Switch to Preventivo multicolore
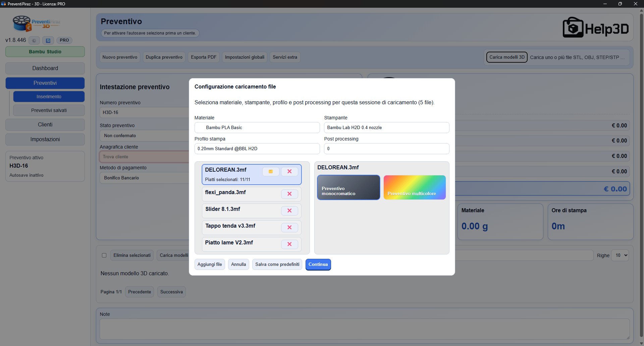 [x=415, y=187]
